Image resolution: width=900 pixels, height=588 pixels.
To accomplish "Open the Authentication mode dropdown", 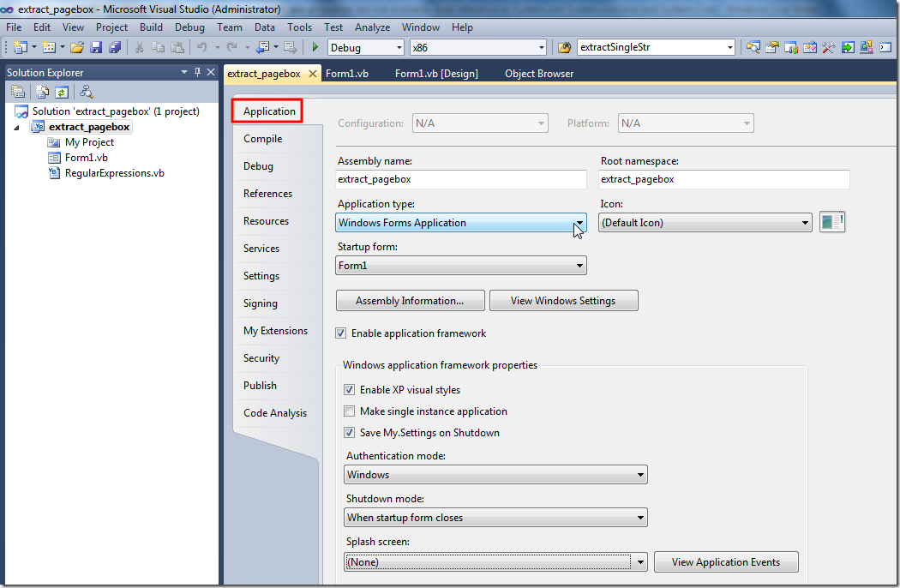I will coord(496,475).
